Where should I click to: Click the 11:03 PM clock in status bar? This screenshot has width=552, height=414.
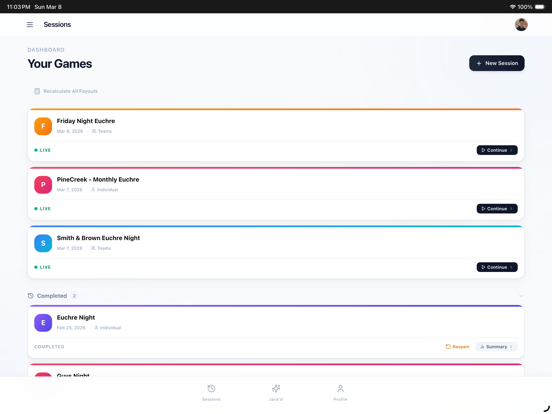[x=19, y=7]
